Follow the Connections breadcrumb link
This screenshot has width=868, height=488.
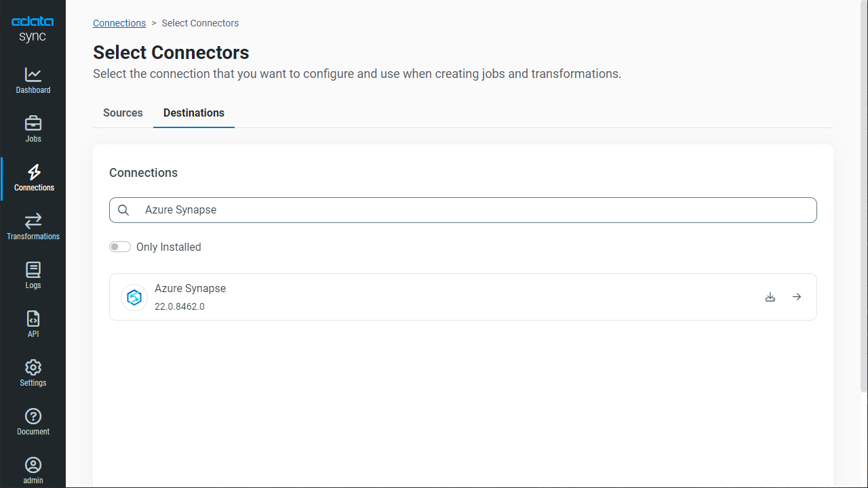(119, 23)
